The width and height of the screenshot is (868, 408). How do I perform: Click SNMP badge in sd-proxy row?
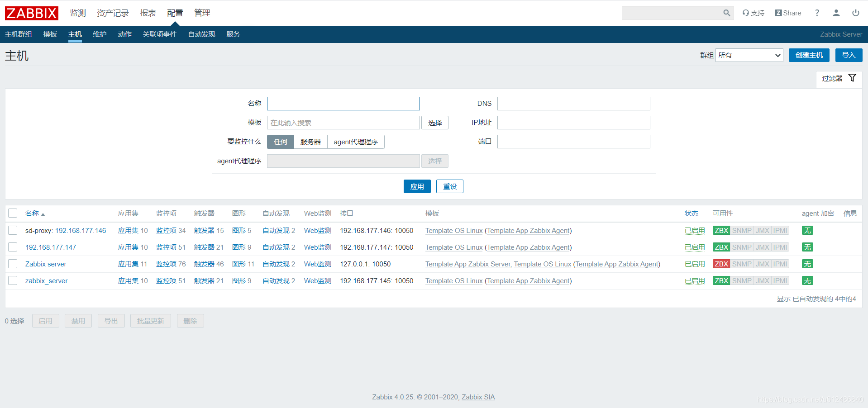(742, 231)
